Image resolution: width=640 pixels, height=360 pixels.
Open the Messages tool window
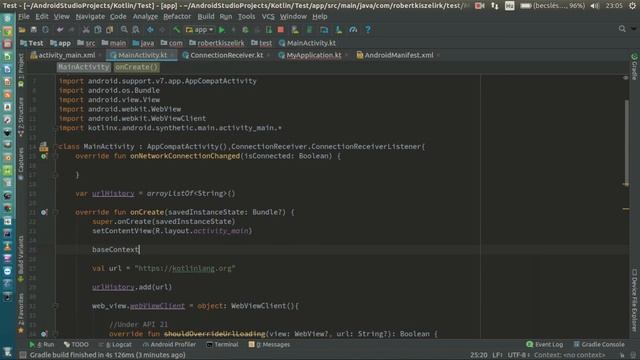coord(269,344)
